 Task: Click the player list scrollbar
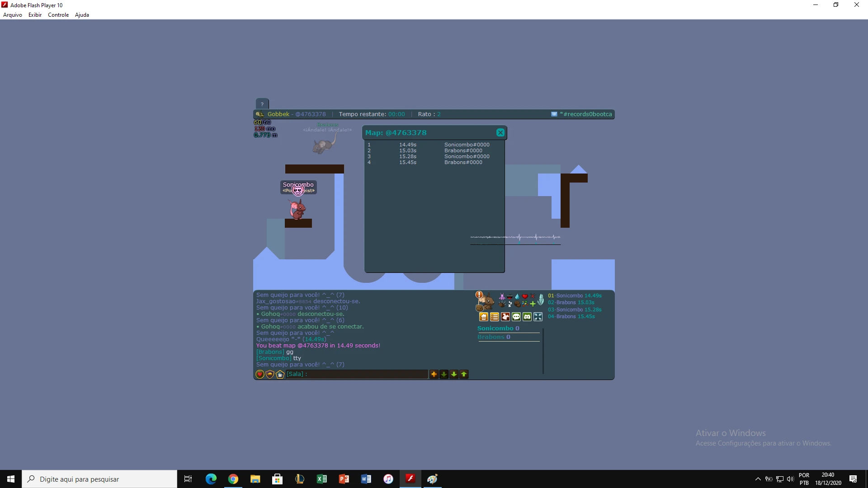pos(543,351)
